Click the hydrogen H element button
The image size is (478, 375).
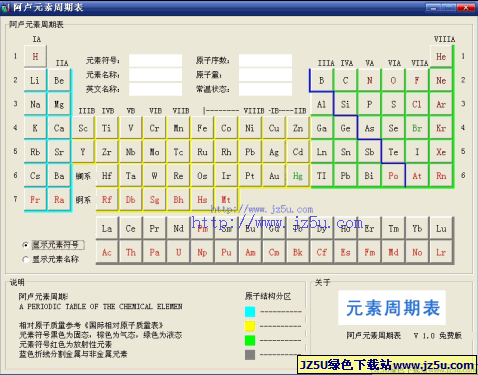[35, 56]
